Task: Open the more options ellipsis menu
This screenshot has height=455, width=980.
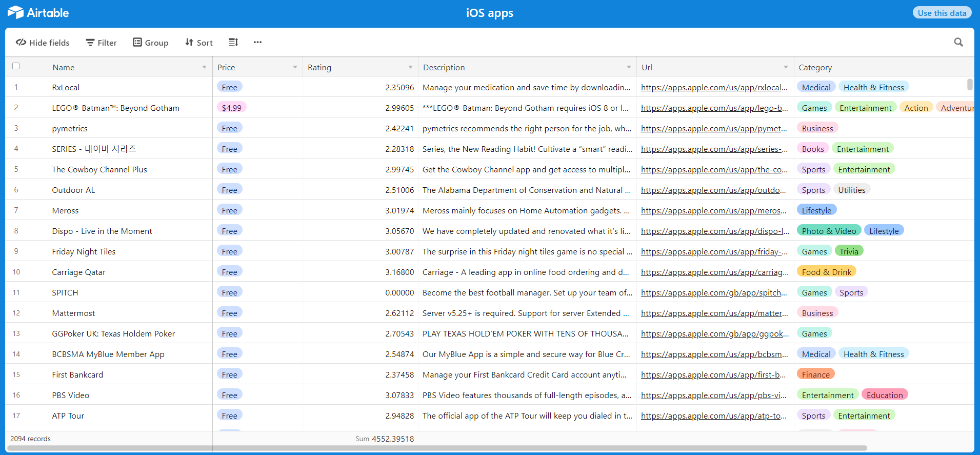Action: coord(257,42)
